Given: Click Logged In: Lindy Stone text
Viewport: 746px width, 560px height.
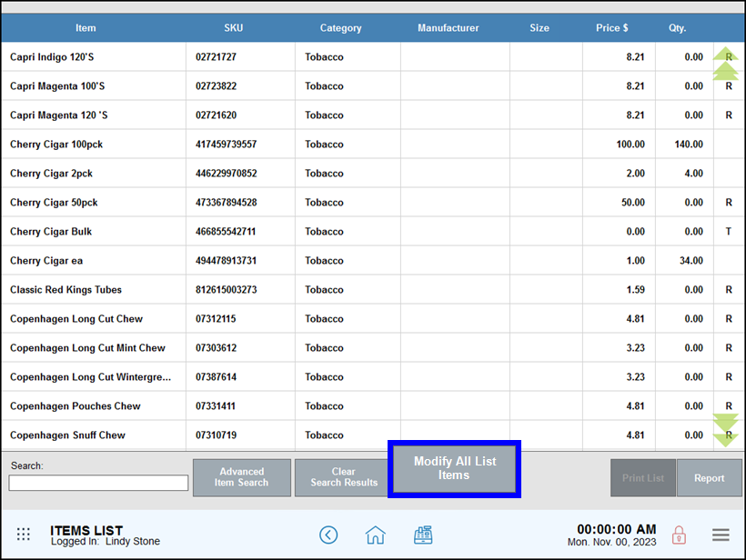Looking at the screenshot, I should click(106, 542).
